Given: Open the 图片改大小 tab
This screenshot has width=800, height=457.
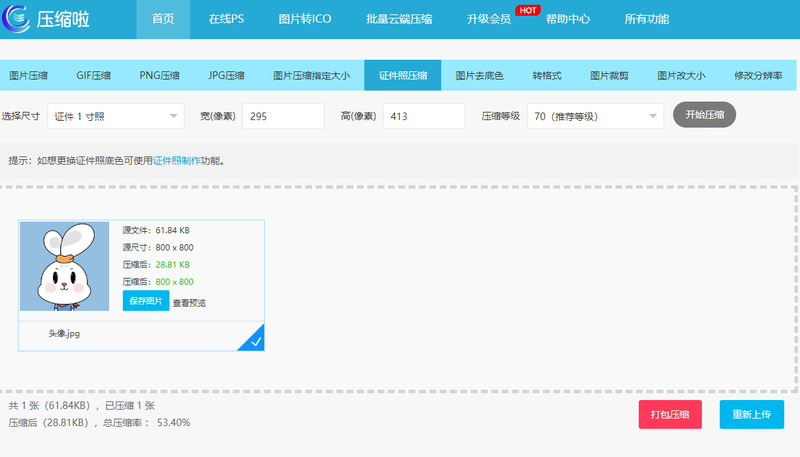Looking at the screenshot, I should [681, 75].
